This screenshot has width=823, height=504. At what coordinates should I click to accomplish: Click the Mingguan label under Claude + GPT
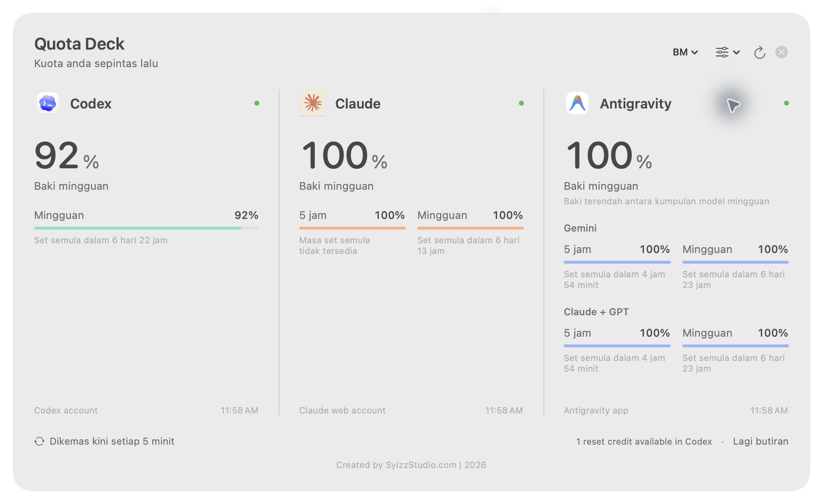pos(707,333)
